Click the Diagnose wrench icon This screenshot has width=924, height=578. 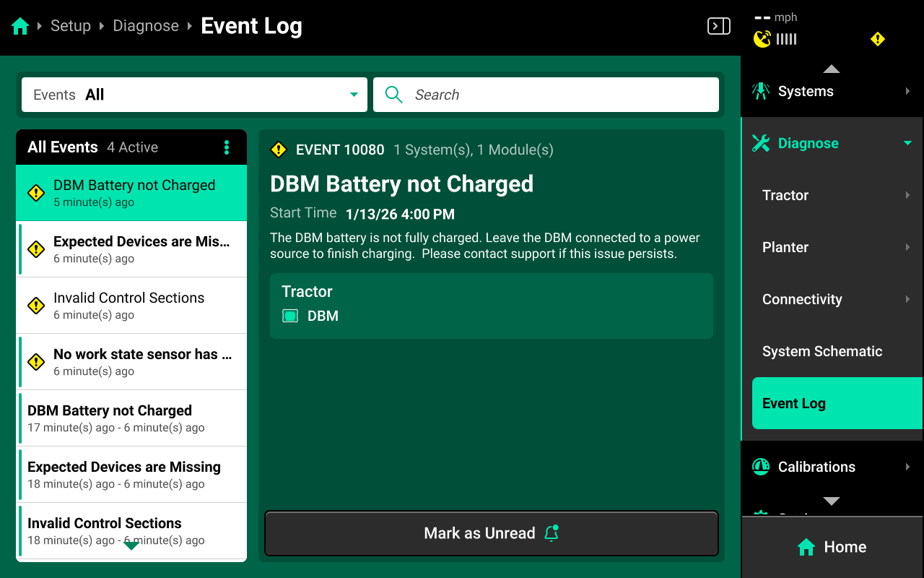point(760,143)
